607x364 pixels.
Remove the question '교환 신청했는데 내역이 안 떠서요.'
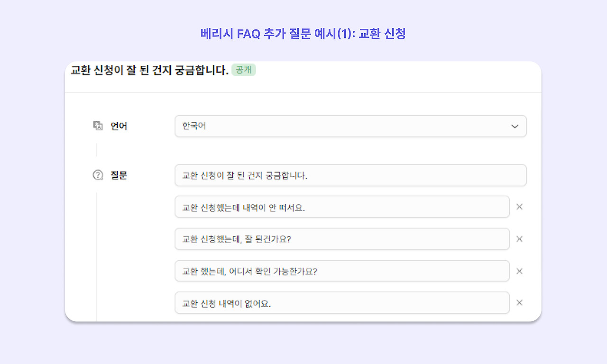[519, 207]
